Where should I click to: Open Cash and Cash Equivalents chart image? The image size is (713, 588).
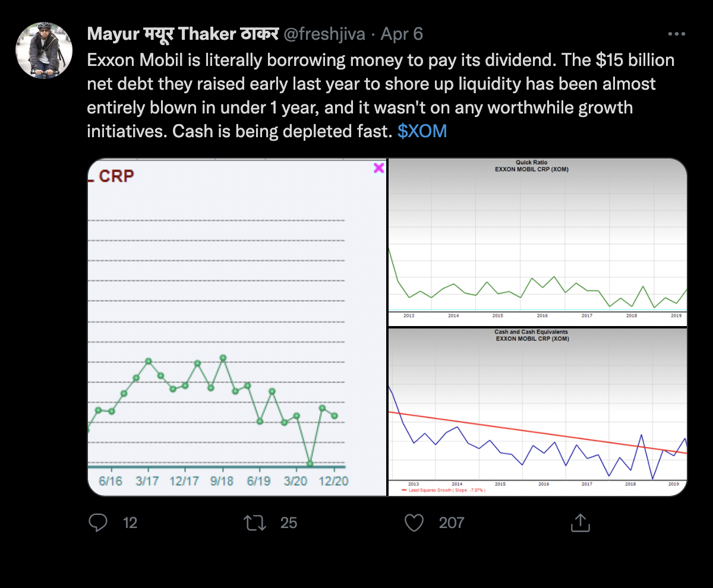click(x=537, y=416)
